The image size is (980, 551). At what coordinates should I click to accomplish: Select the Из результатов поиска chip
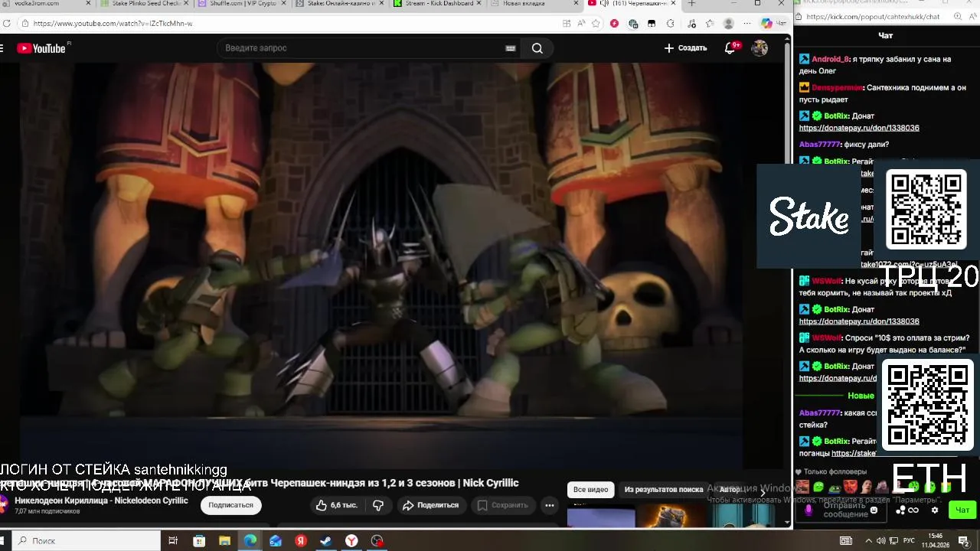click(x=664, y=490)
